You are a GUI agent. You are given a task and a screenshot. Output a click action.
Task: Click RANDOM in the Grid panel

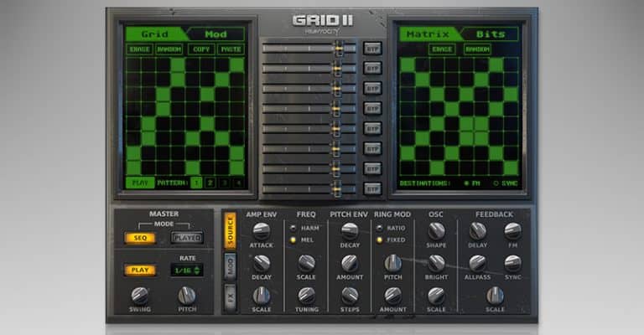click(169, 49)
